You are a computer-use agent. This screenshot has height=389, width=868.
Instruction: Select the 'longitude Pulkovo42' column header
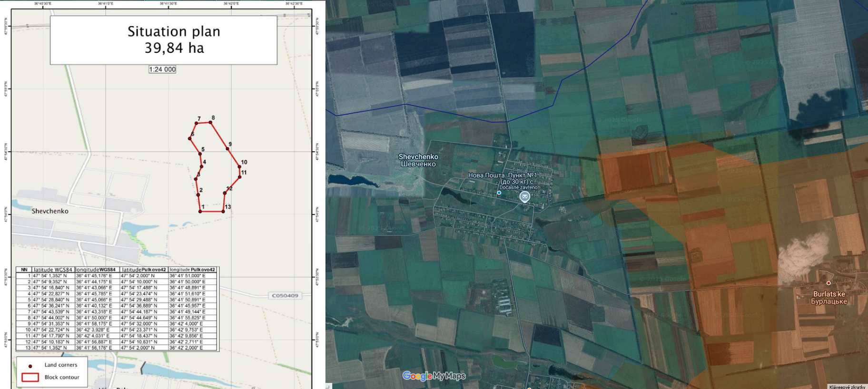coord(192,270)
